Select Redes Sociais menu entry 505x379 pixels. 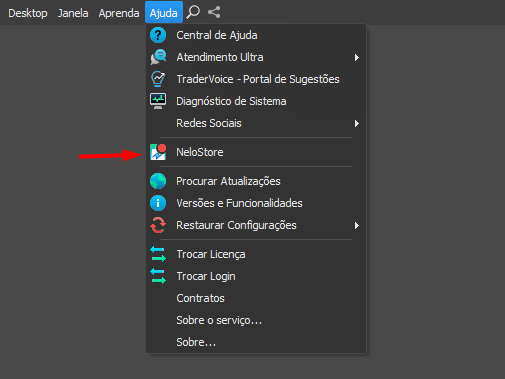point(256,123)
